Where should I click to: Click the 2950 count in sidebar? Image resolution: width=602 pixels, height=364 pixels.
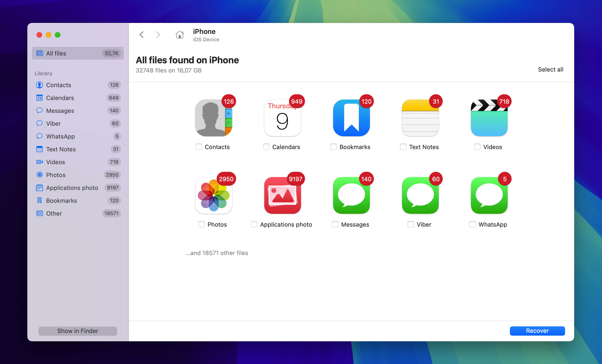click(112, 175)
